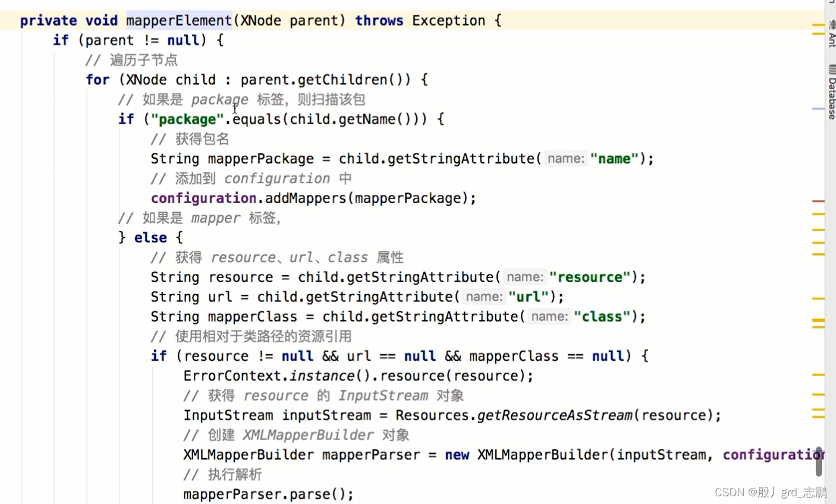The width and height of the screenshot is (836, 504).
Task: Click the mapperElement method name
Action: (x=179, y=21)
